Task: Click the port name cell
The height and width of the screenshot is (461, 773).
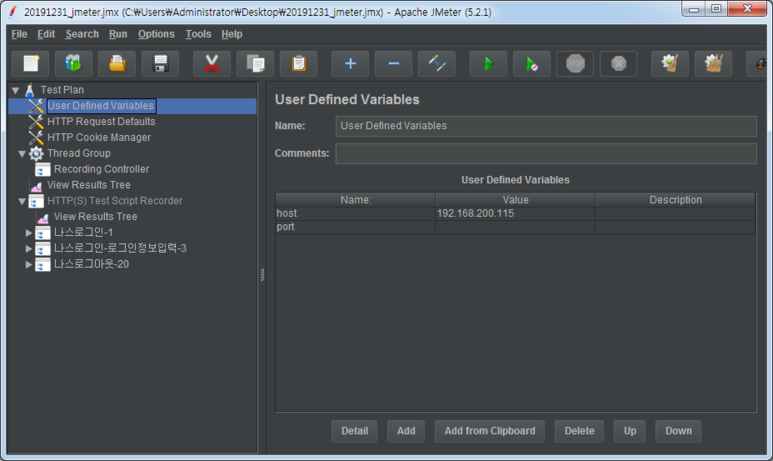Action: click(x=355, y=227)
